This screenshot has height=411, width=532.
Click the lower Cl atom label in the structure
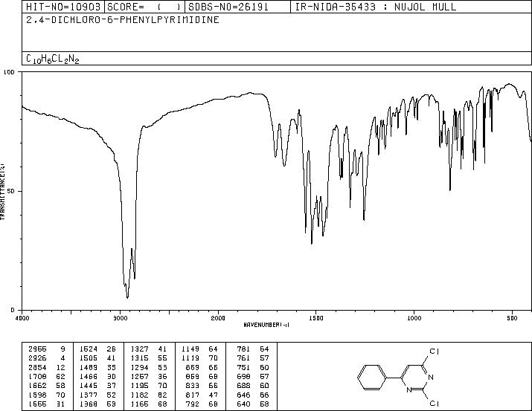[x=435, y=404]
